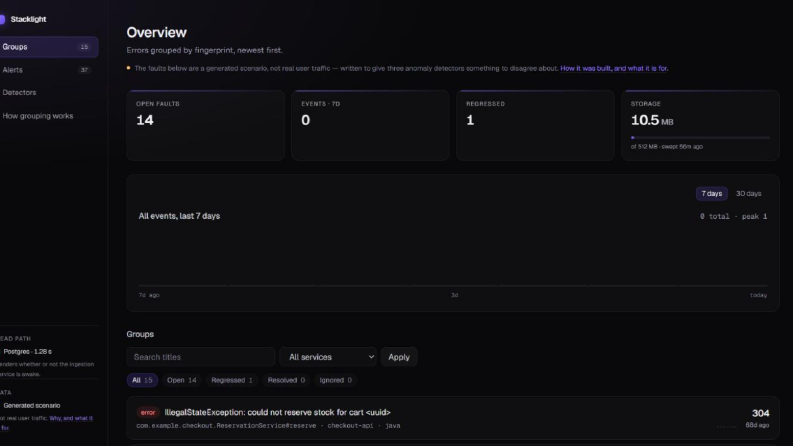Open How grouping works page
793x446 pixels.
click(49, 116)
